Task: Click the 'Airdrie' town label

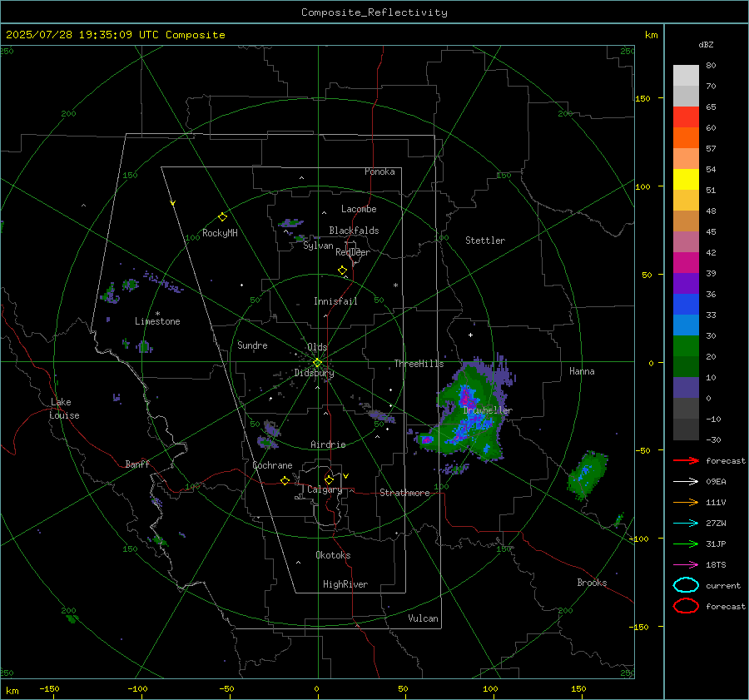Action: tap(328, 444)
